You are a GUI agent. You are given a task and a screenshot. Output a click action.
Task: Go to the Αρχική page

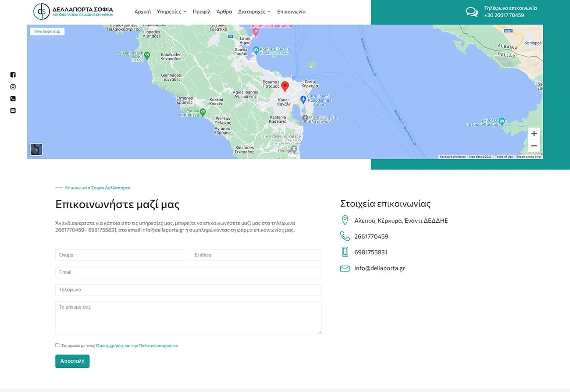coord(142,12)
